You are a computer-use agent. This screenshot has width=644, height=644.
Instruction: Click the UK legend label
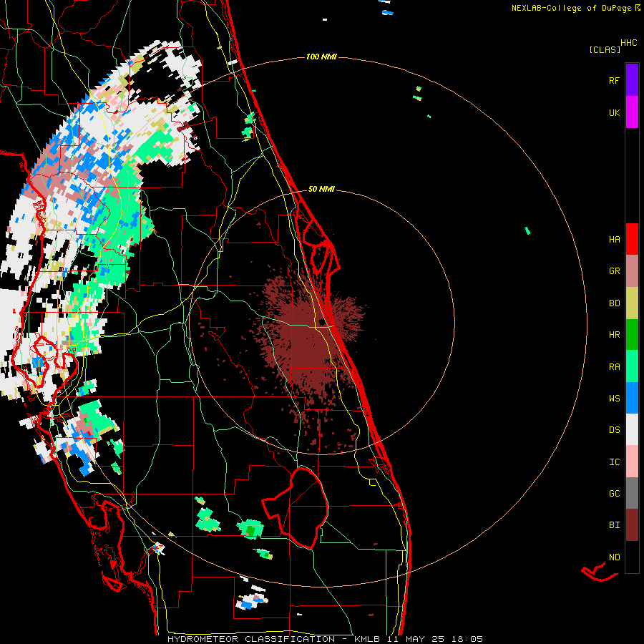614,112
